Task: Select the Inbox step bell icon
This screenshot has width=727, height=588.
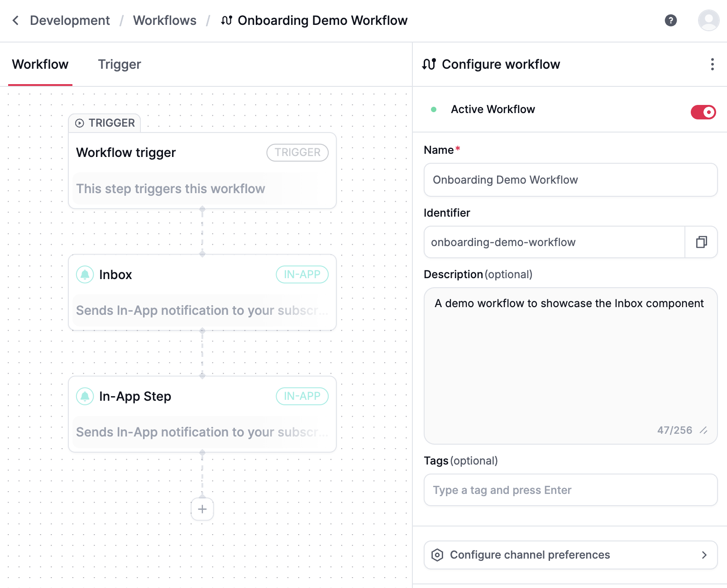Action: (85, 274)
